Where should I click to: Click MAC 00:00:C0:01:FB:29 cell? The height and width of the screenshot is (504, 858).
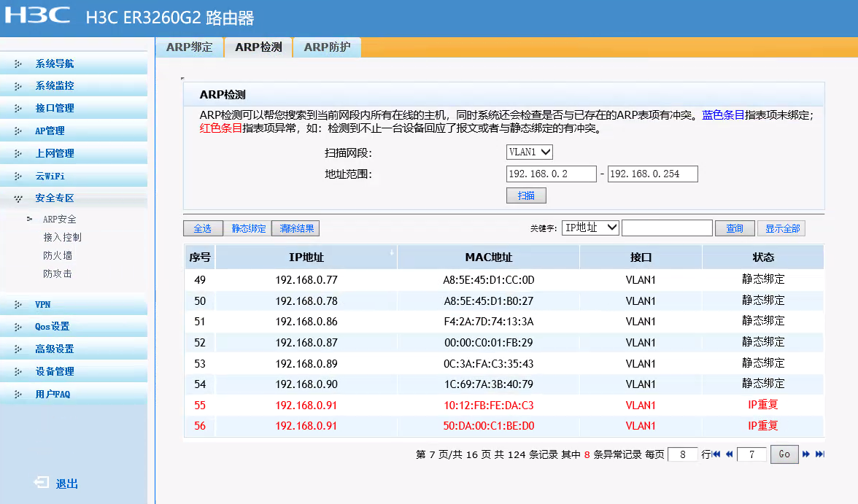click(488, 343)
